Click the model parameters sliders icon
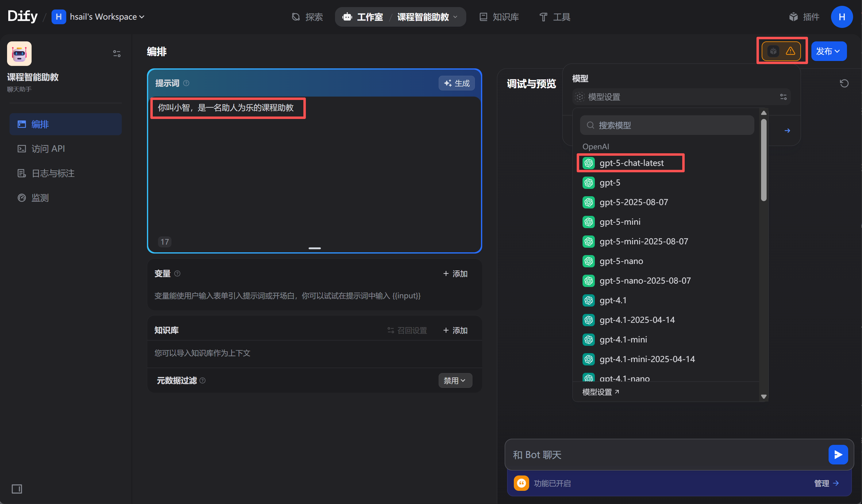This screenshot has height=504, width=862. [x=783, y=97]
